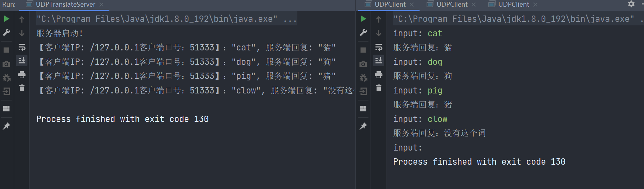This screenshot has width=644, height=189.
Task: Rerun UDPTranslateServer with green play icon
Action: [6, 19]
